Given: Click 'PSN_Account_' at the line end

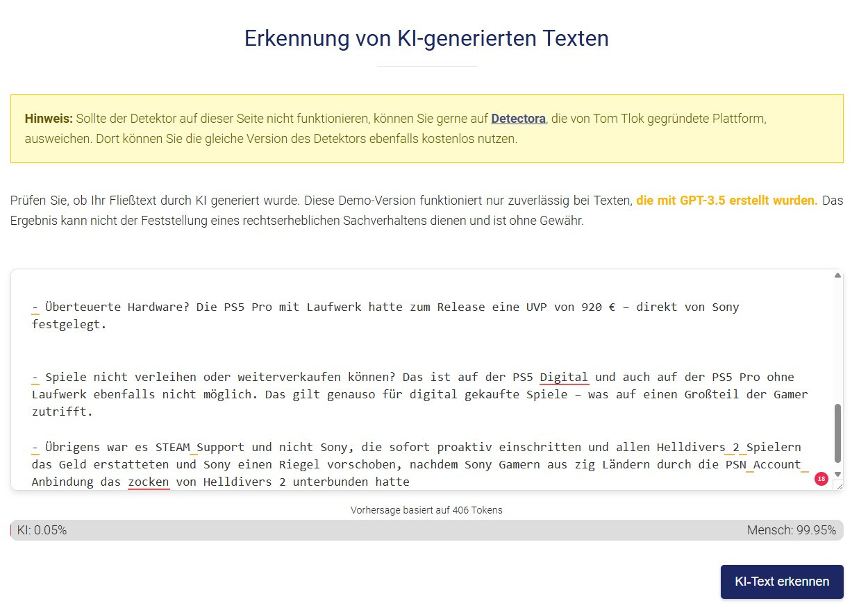Looking at the screenshot, I should [x=767, y=464].
